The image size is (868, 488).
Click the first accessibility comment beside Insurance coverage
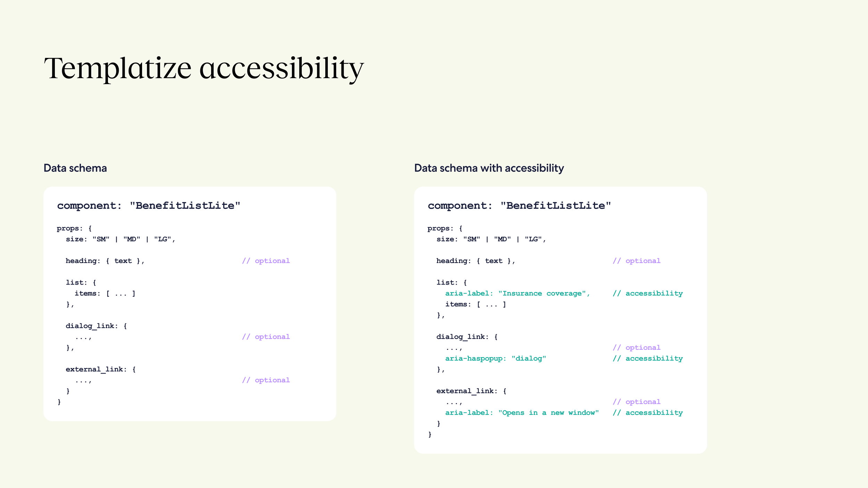(x=648, y=293)
